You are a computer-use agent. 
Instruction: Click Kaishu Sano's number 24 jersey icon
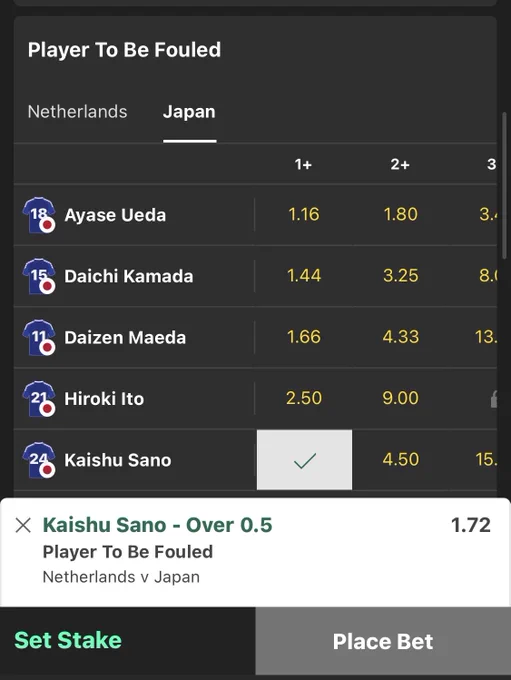point(39,460)
